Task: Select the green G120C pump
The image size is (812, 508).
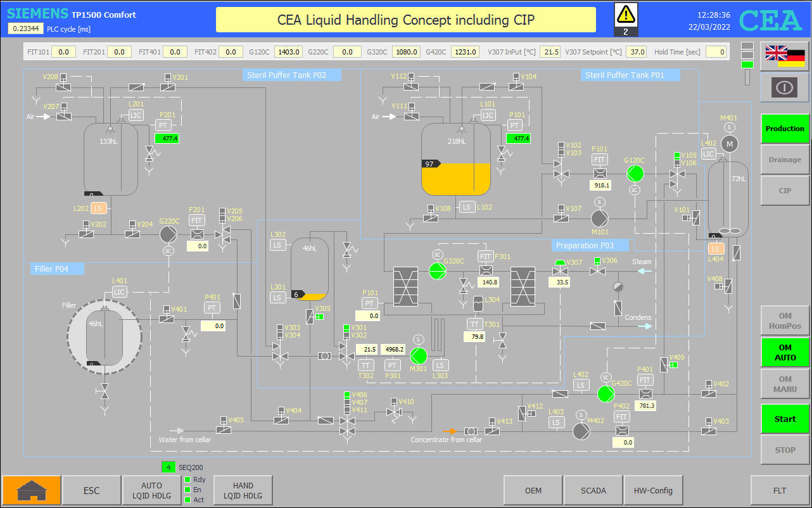Action: pos(635,173)
